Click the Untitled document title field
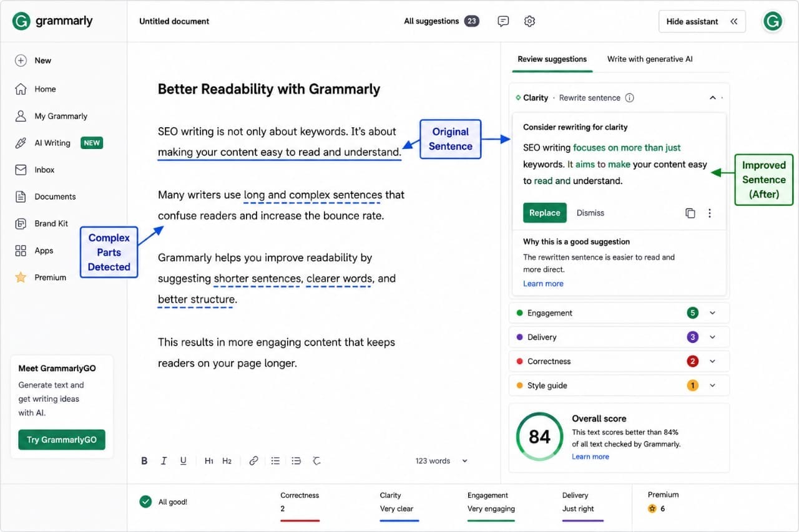The image size is (799, 532). tap(174, 21)
